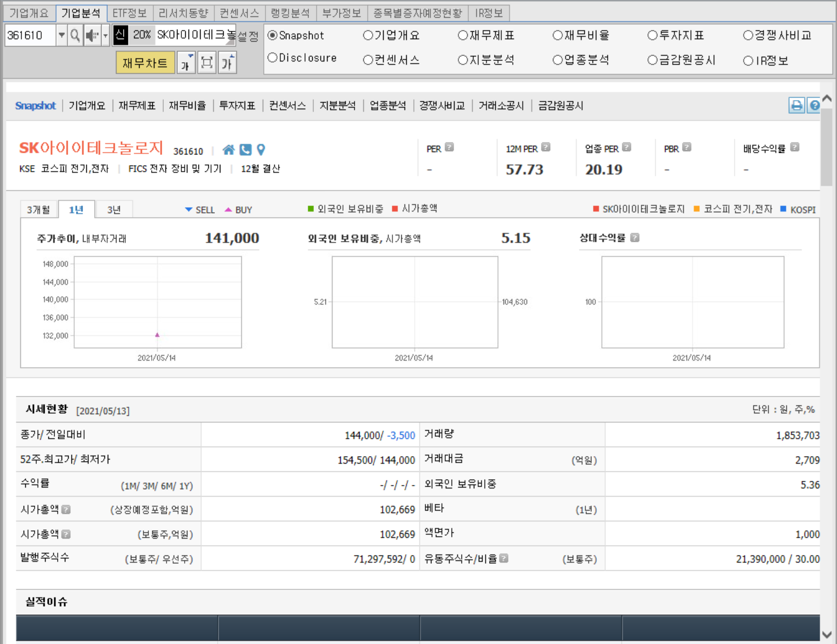The height and width of the screenshot is (644, 837).
Task: Select the 재무제표 radio button
Action: [463, 36]
